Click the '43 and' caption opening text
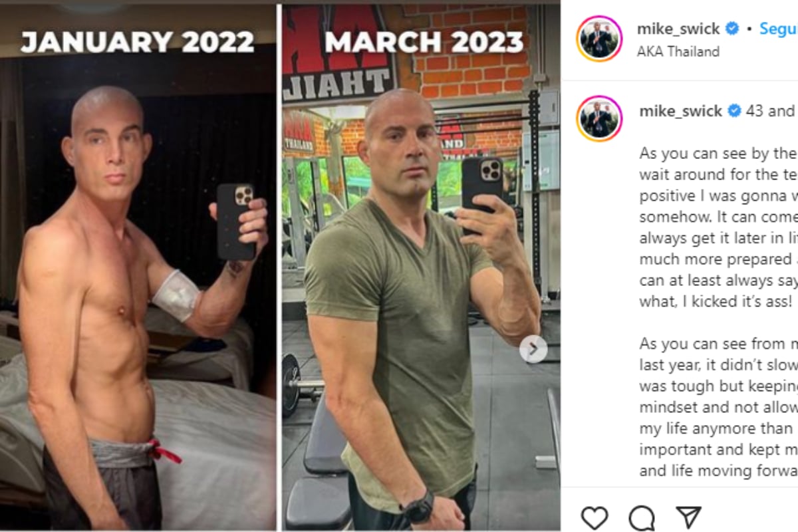The width and height of the screenshot is (798, 532). pos(771,111)
